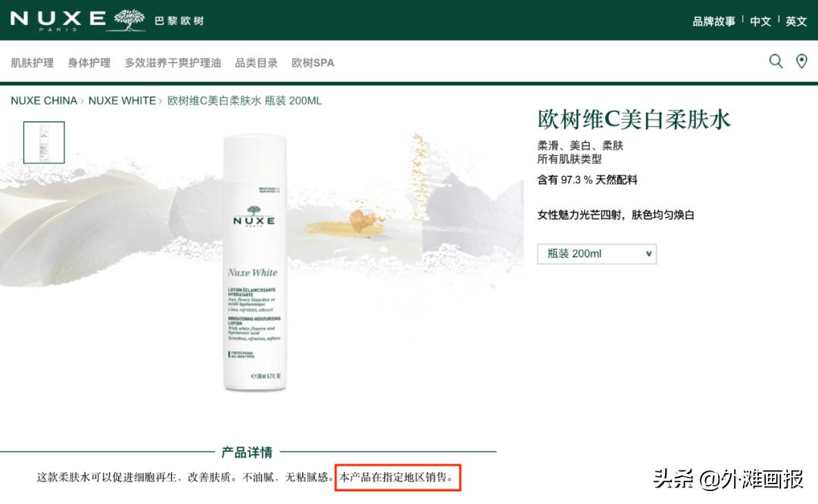Click the text 女性魅力光芒四射，肤色均匀焕白
Viewport: 818px width, 504px height.
tap(616, 215)
